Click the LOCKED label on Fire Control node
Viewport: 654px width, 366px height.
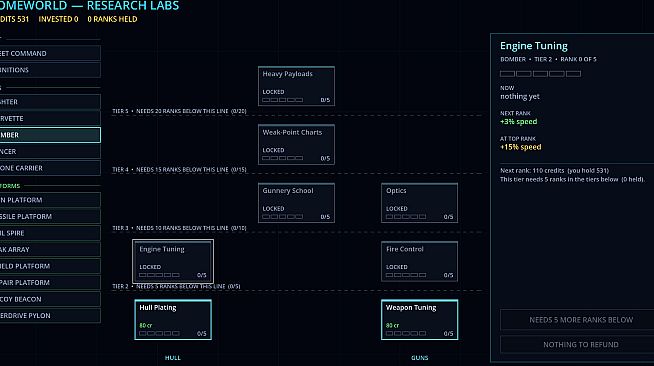(x=397, y=267)
